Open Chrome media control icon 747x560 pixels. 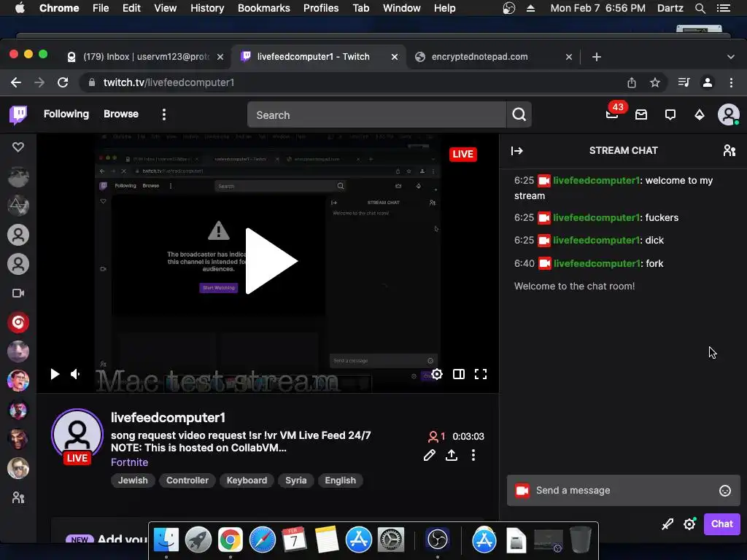[x=684, y=82]
